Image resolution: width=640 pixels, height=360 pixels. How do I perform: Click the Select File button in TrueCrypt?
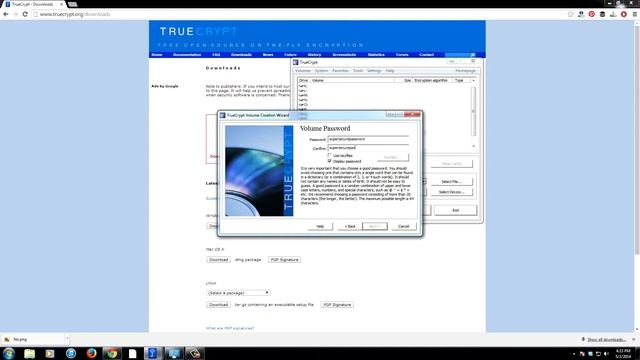(452, 182)
